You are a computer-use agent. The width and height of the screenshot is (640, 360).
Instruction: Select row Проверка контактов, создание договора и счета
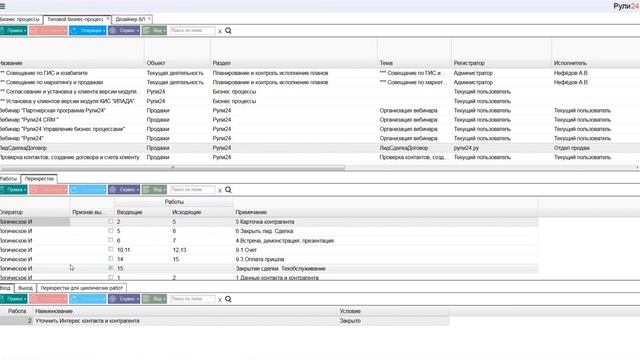(x=320, y=157)
